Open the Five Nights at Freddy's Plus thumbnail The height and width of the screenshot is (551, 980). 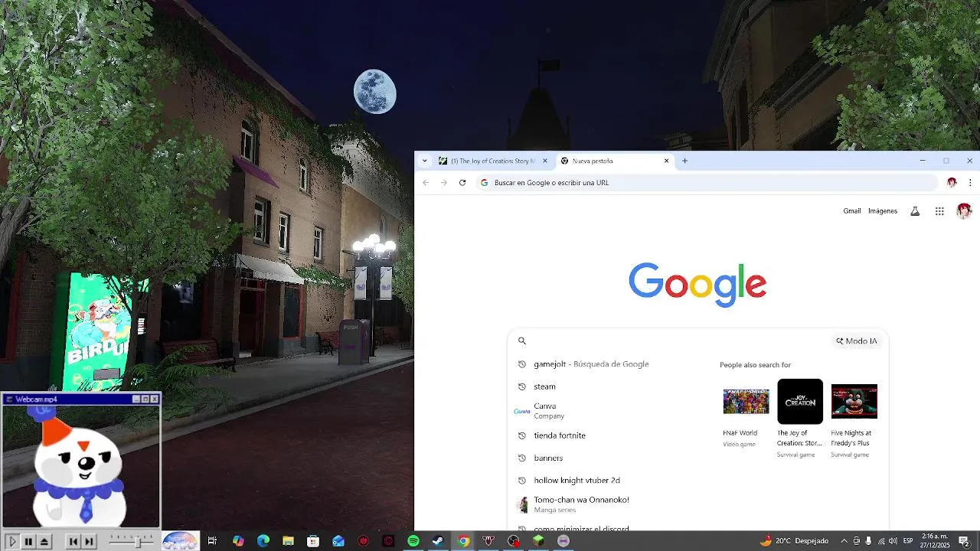(x=854, y=402)
